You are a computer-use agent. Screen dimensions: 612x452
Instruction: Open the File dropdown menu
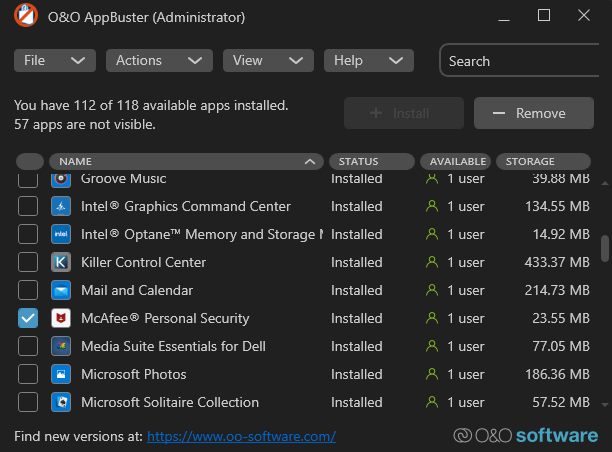click(55, 61)
